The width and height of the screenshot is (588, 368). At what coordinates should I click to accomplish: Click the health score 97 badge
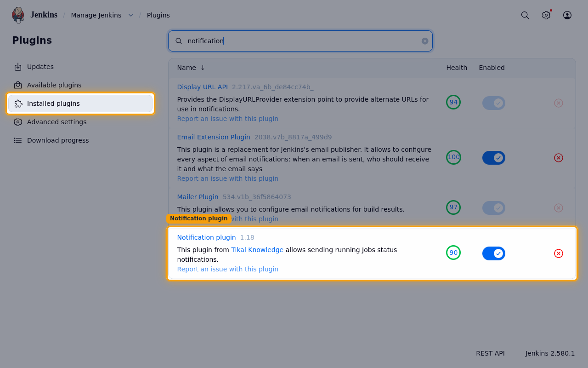pos(453,207)
